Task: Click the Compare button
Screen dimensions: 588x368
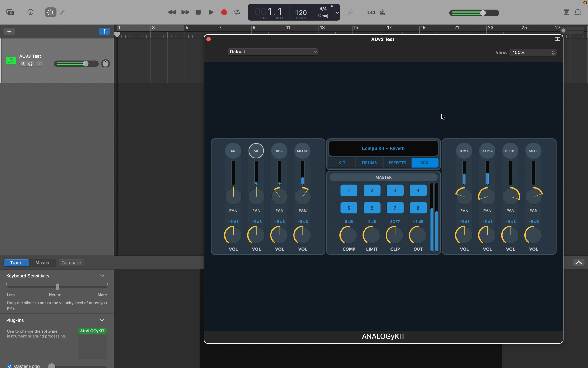Action: 71,263
